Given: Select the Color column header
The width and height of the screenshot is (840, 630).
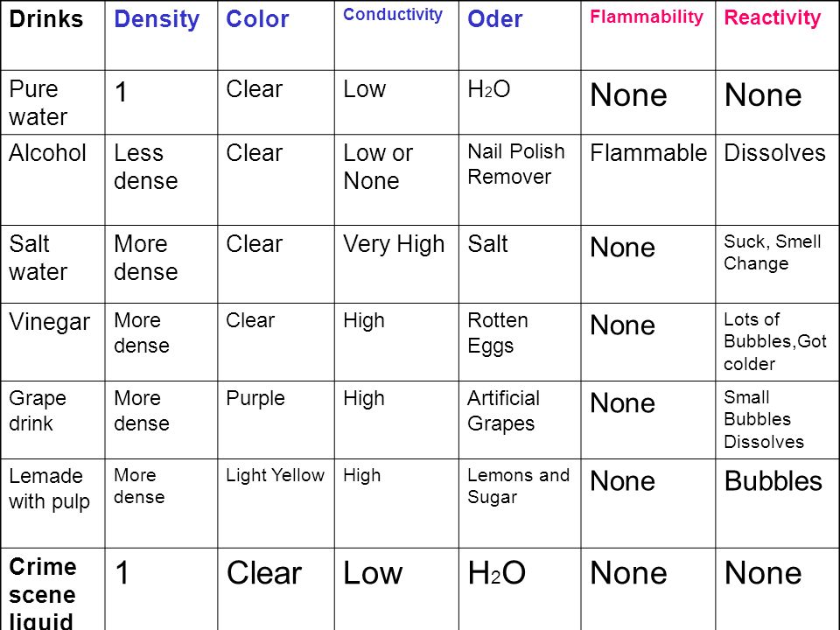Looking at the screenshot, I should (x=257, y=19).
